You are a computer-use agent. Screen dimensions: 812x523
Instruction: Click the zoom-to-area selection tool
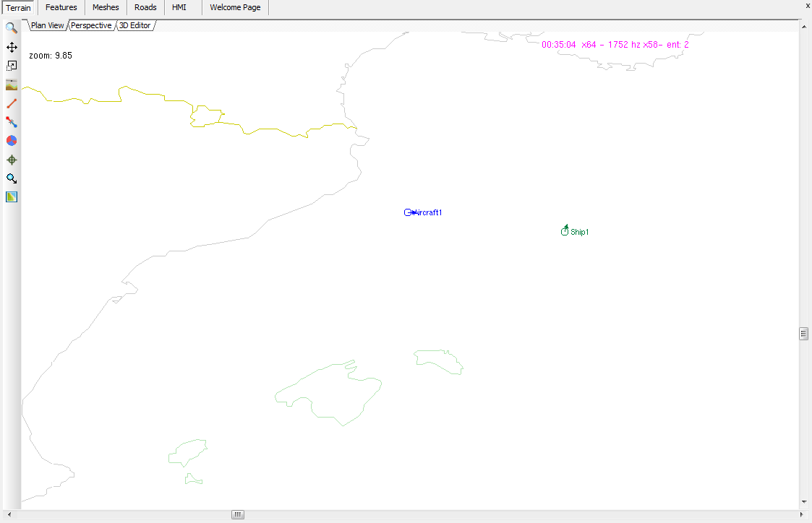[x=12, y=66]
